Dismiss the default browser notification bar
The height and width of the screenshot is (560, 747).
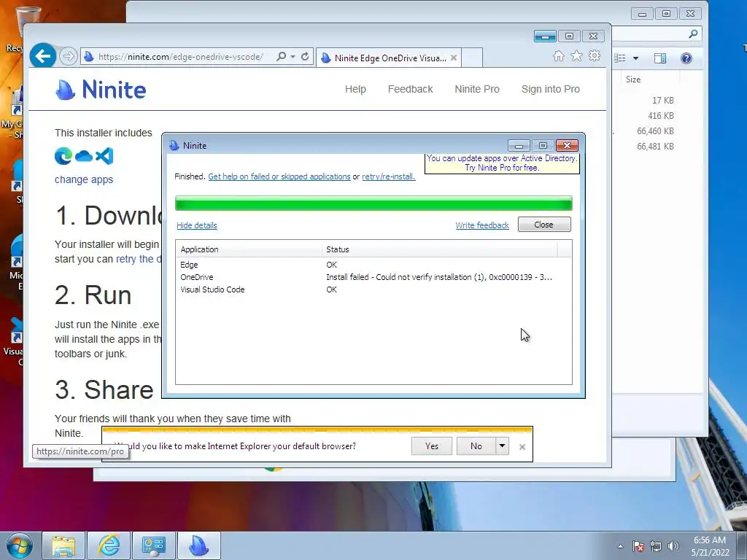522,447
